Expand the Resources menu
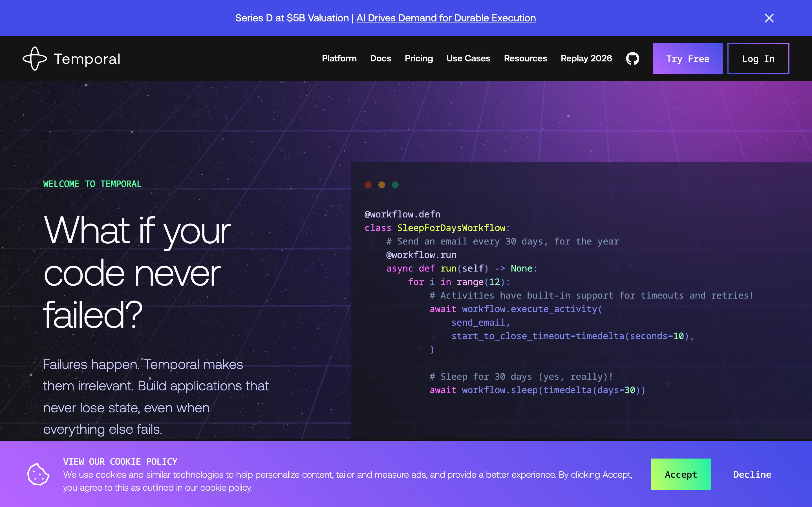This screenshot has width=812, height=507. click(525, 59)
